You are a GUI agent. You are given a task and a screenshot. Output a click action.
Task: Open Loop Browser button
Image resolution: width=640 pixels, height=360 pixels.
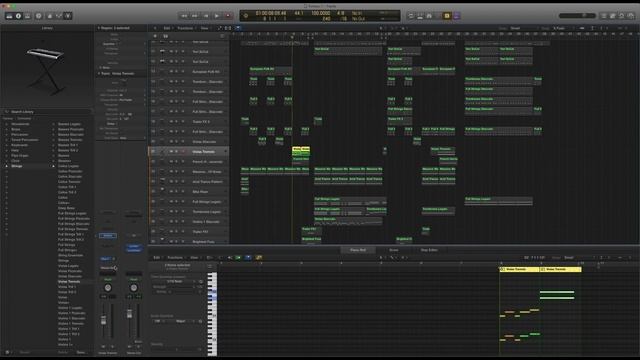tap(622, 16)
